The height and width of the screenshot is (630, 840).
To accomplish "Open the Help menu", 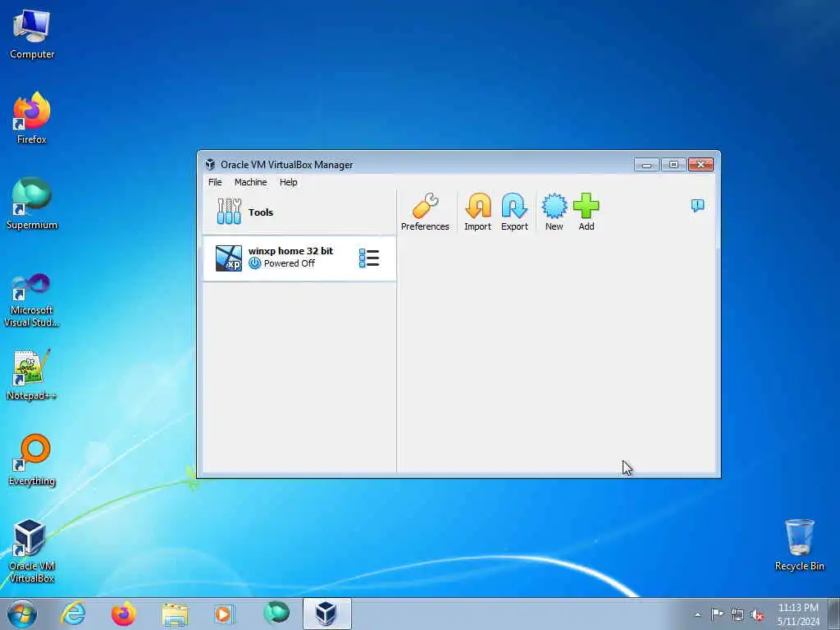I will point(288,182).
